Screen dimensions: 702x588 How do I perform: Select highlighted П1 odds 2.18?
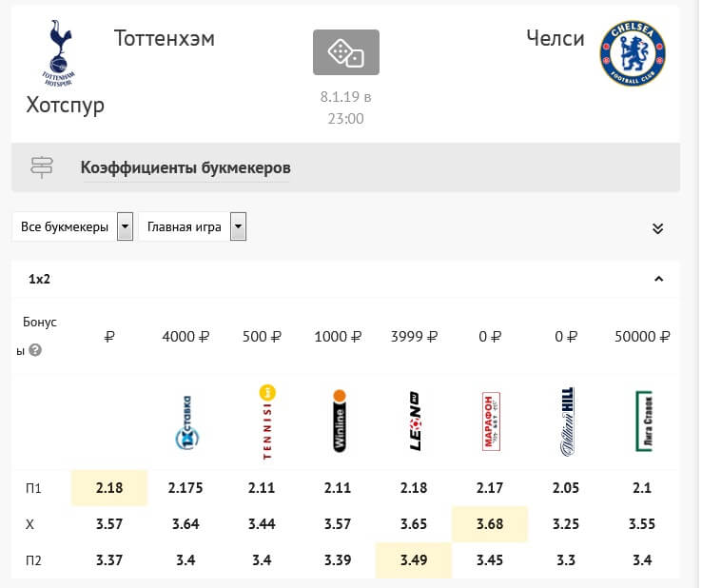(109, 488)
